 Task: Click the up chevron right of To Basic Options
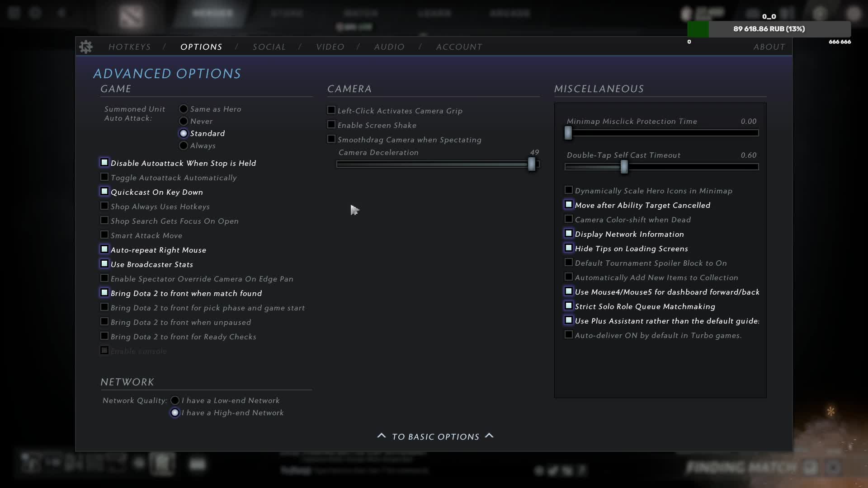(489, 436)
